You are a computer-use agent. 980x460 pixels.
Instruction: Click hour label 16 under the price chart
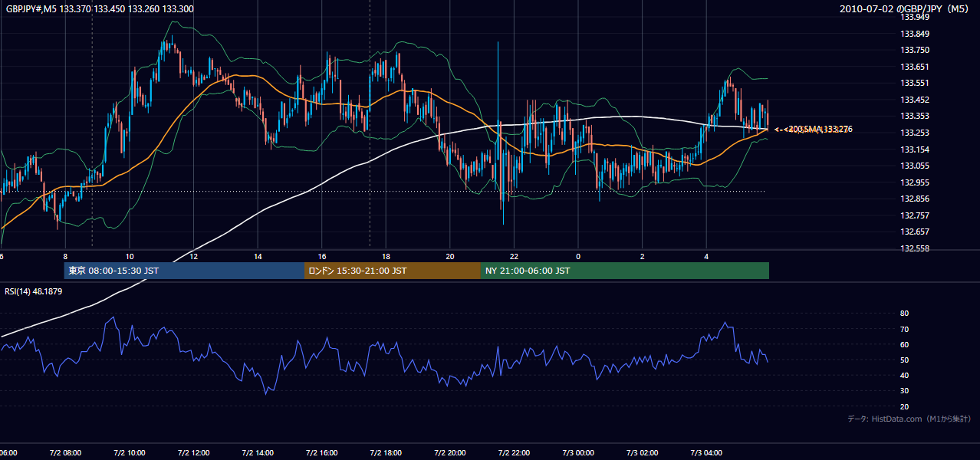pos(322,256)
